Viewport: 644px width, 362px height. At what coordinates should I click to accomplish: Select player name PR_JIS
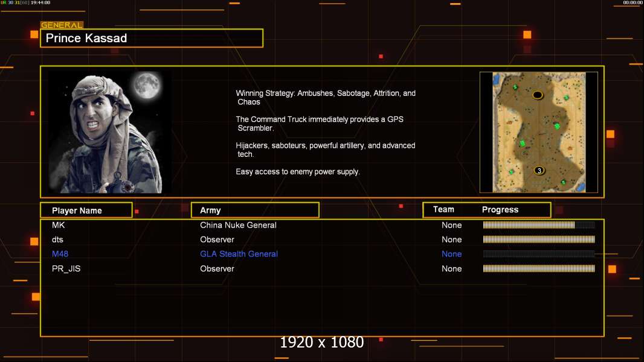(x=66, y=268)
